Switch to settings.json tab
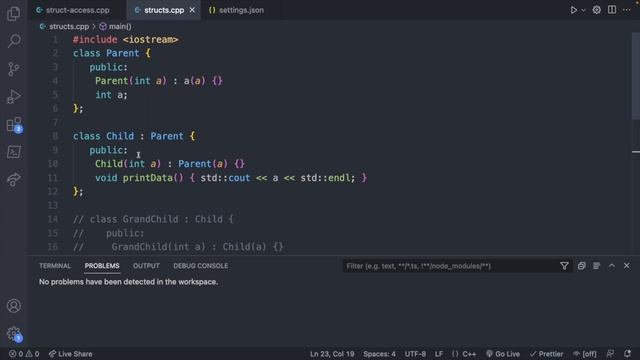Image resolution: width=640 pixels, height=360 pixels. tap(236, 10)
